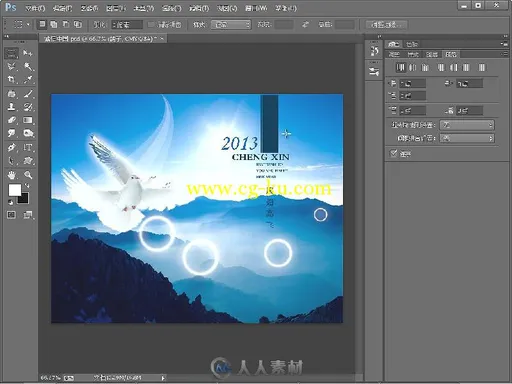
Task: Select the Hand tool
Action: click(x=11, y=175)
